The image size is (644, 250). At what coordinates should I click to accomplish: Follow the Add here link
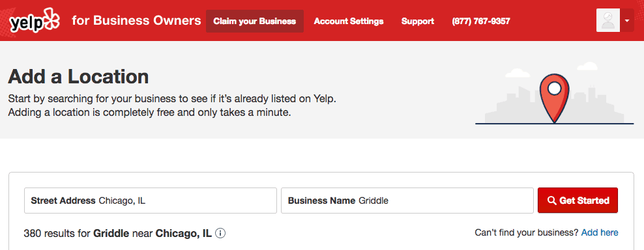coord(600,233)
